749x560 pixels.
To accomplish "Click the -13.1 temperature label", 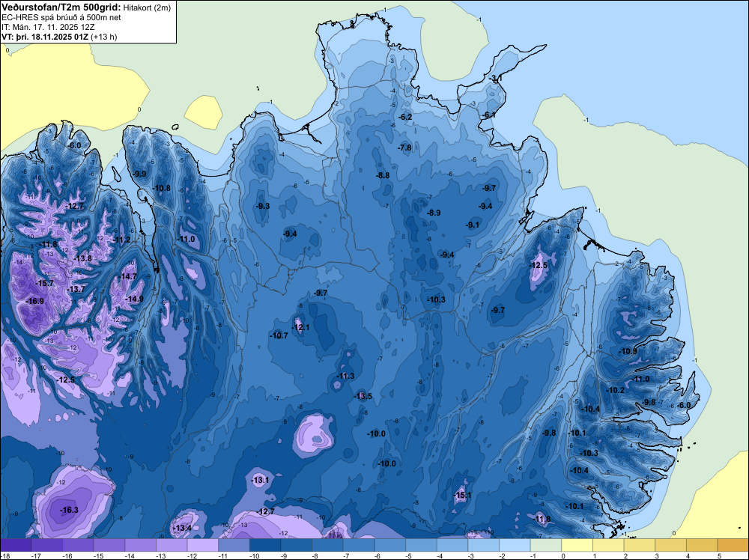I will coord(261,481).
